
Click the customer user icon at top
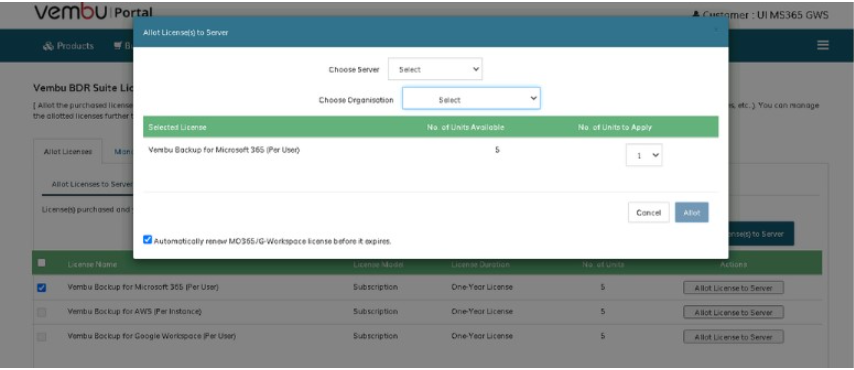[x=696, y=15]
